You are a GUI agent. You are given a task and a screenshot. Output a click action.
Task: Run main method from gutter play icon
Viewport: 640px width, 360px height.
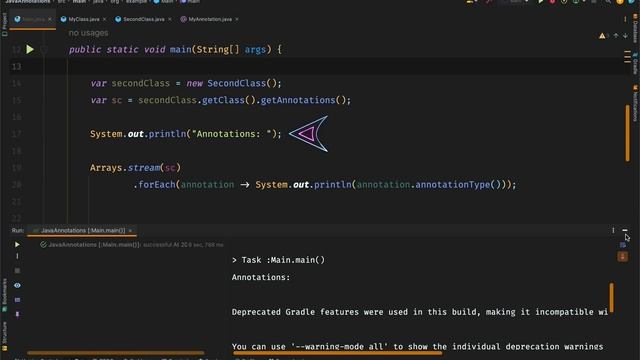tap(30, 49)
